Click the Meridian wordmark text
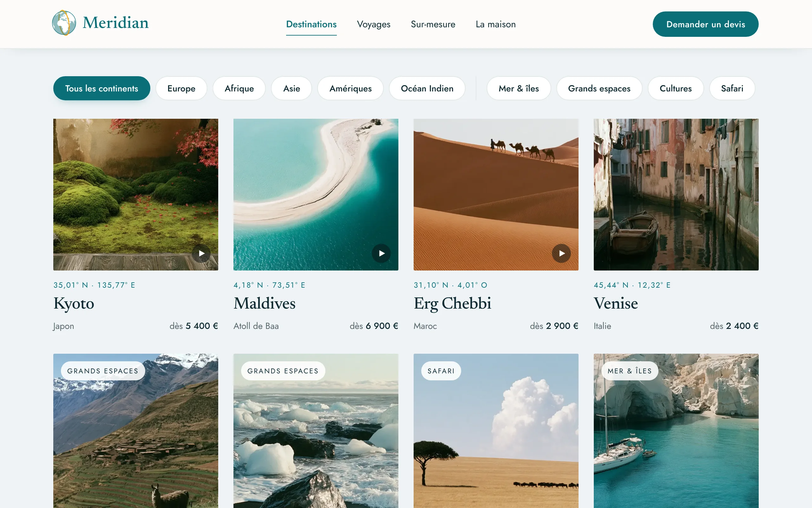The height and width of the screenshot is (508, 812). (x=115, y=23)
